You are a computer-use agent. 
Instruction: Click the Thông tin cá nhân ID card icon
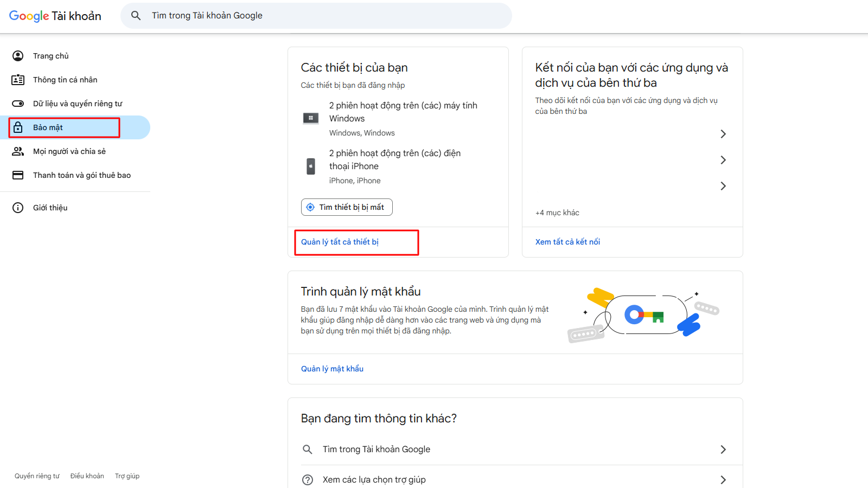18,79
